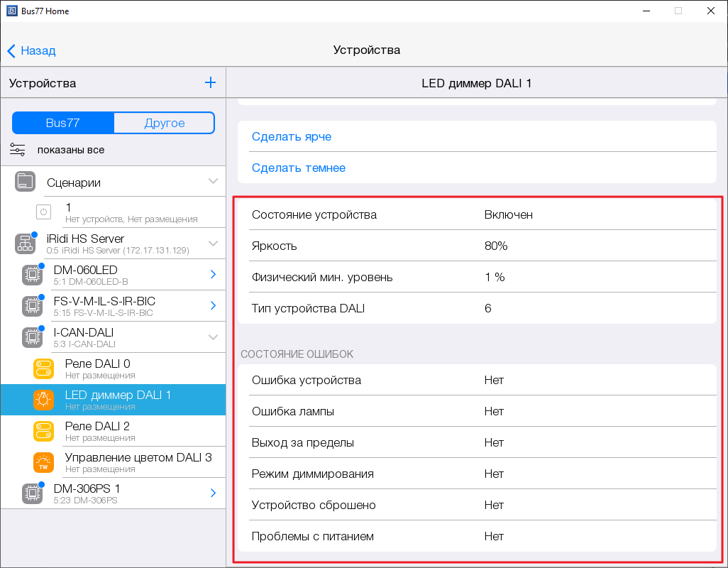Click the DM-060LED chip icon
The height and width of the screenshot is (568, 728).
click(x=31, y=275)
